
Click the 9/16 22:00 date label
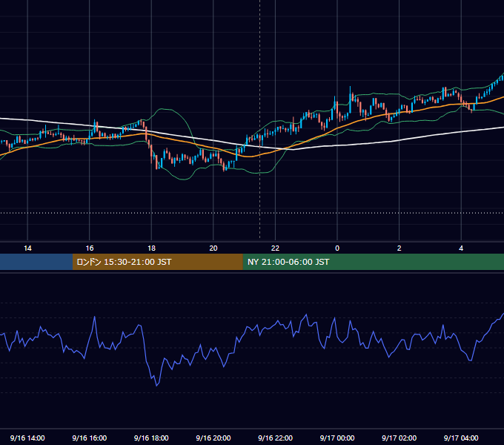point(276,438)
